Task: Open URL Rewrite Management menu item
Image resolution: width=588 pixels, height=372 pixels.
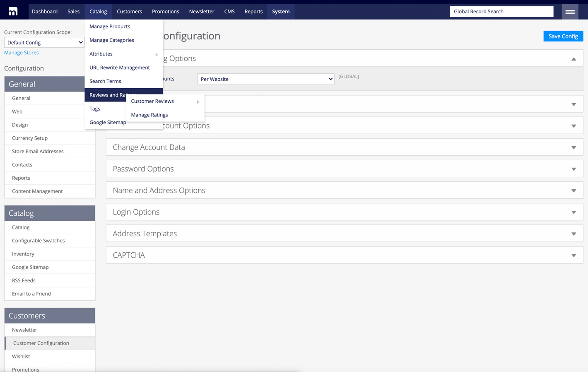Action: tap(120, 68)
